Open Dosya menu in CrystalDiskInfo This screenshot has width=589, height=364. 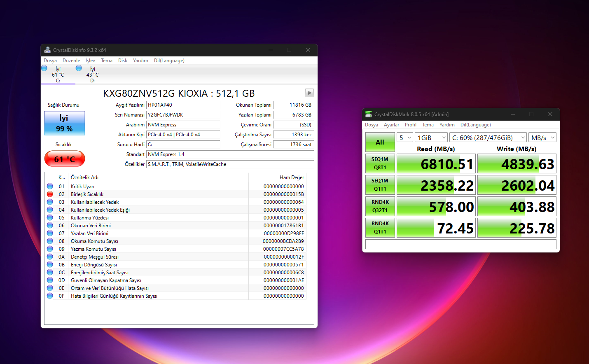[50, 61]
